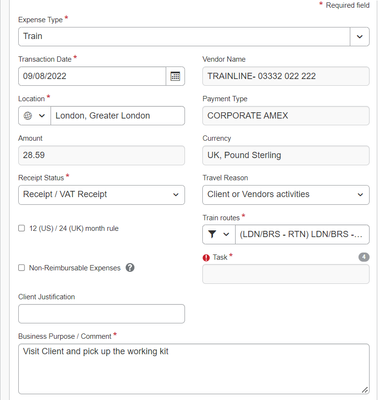The image size is (383, 400).
Task: Click the Train routes value (LDN/BRS - RTN)
Action: click(302, 234)
